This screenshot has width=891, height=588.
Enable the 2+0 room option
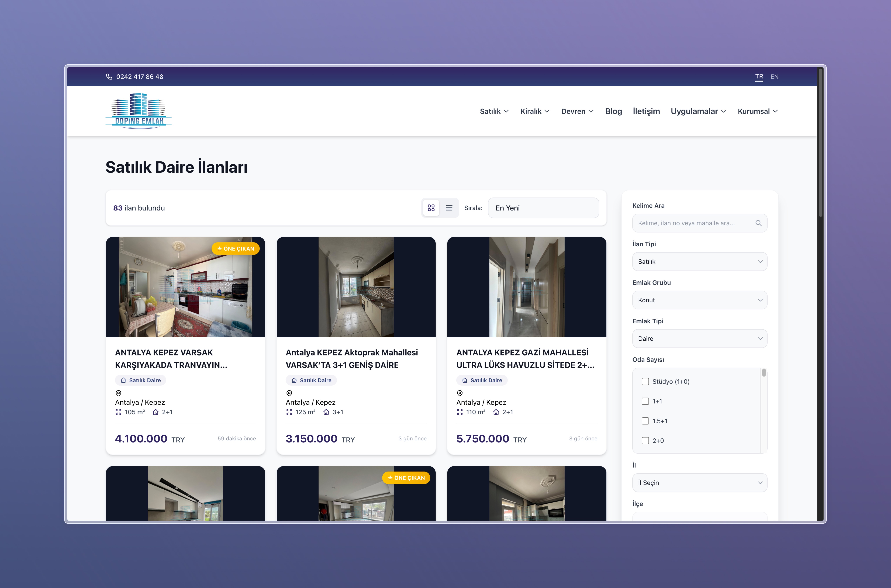coord(645,441)
